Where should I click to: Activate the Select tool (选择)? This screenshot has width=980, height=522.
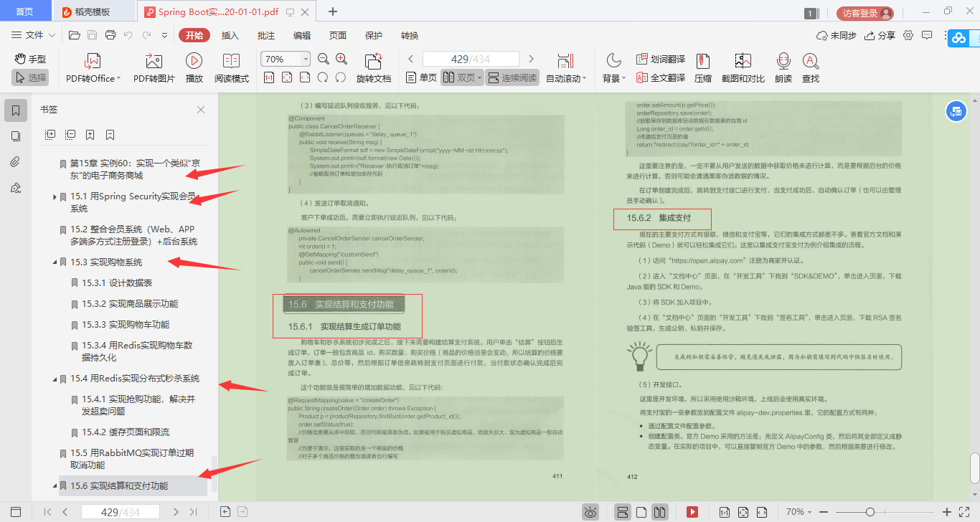pos(30,77)
